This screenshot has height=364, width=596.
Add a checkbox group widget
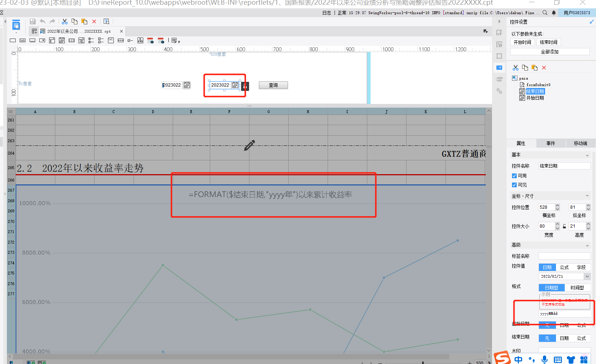click(x=101, y=40)
